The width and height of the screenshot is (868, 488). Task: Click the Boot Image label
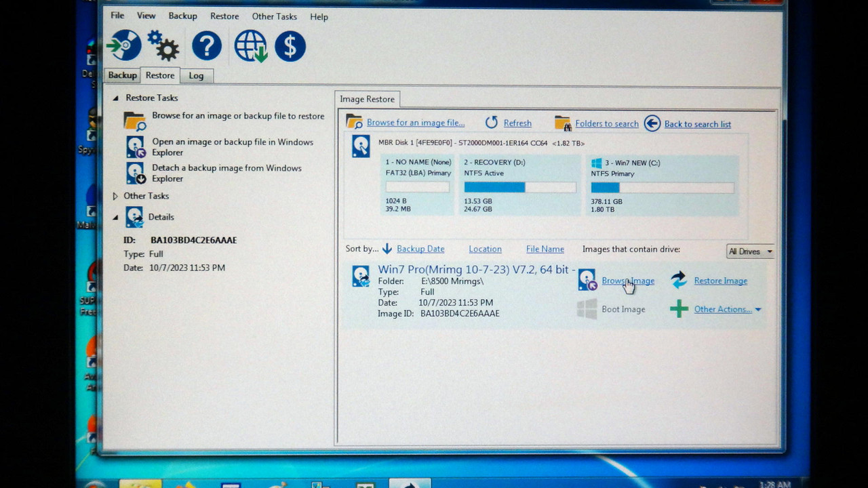pyautogui.click(x=623, y=309)
